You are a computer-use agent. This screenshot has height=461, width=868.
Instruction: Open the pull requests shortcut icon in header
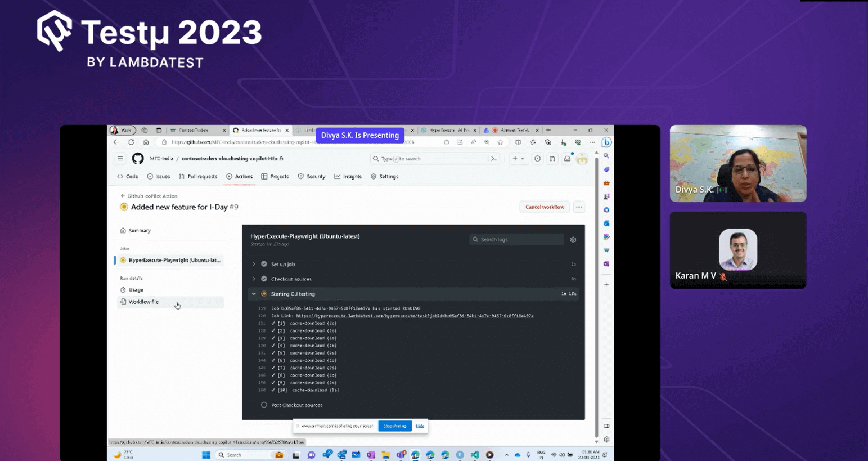(552, 159)
